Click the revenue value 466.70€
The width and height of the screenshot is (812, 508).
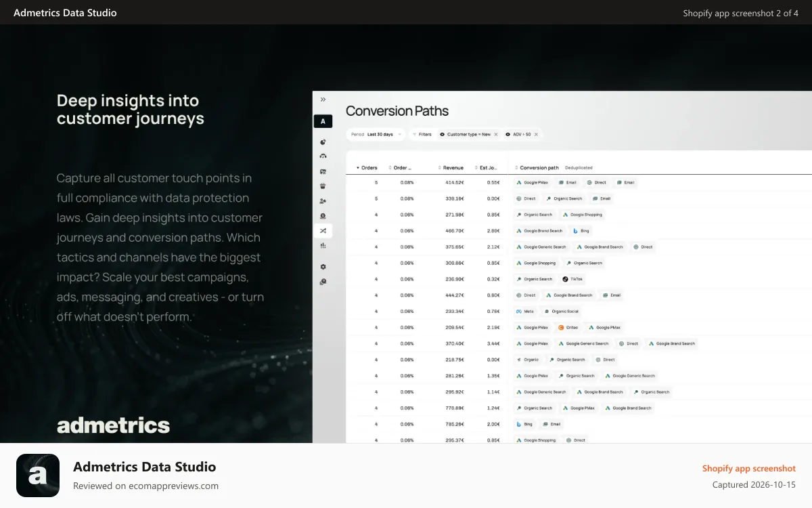tap(454, 231)
